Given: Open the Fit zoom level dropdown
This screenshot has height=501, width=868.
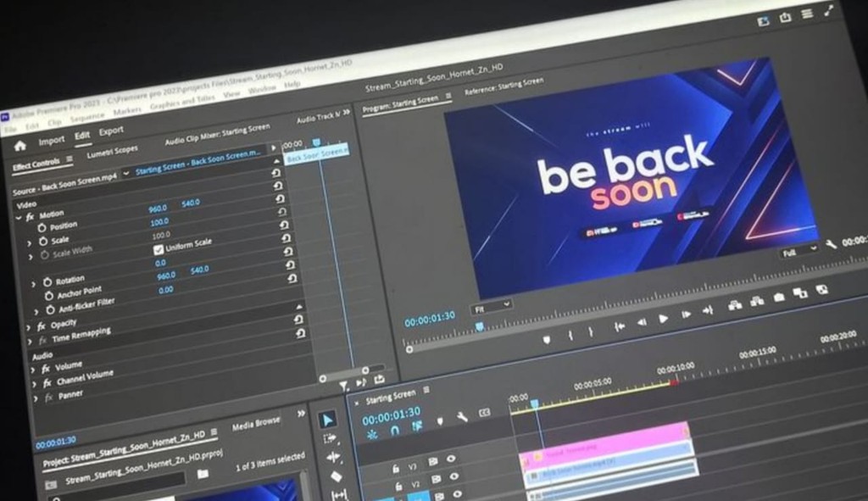Looking at the screenshot, I should 492,307.
